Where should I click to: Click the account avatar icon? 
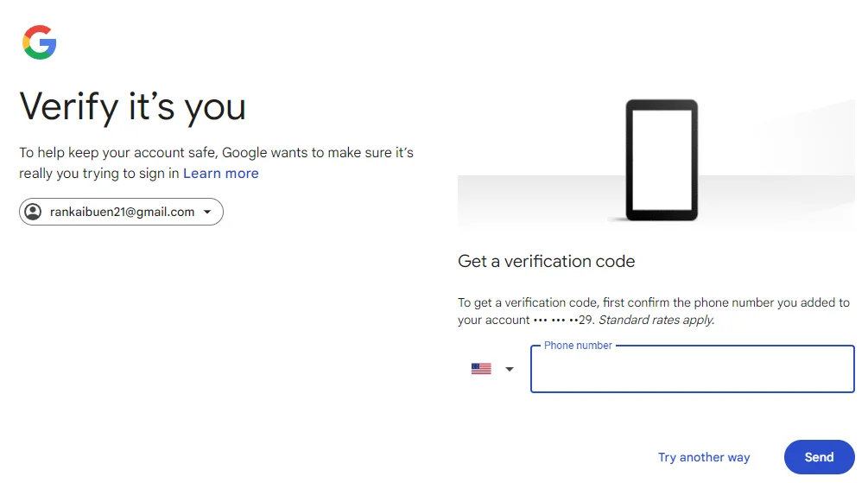click(33, 212)
